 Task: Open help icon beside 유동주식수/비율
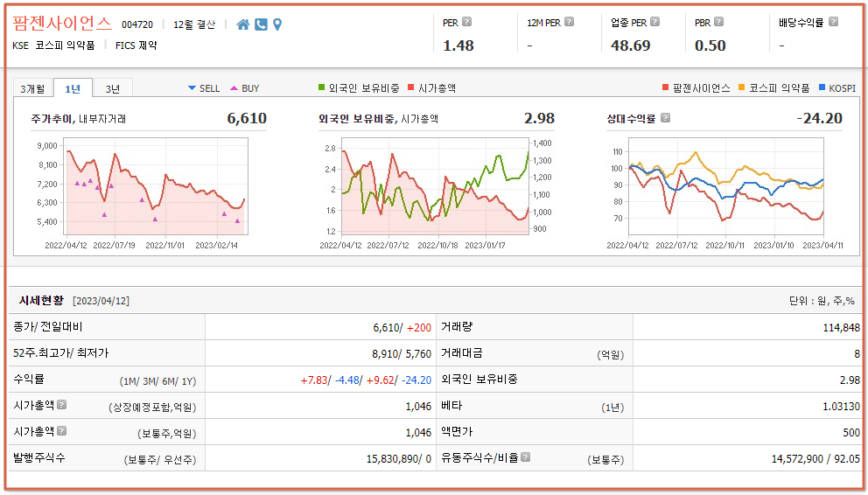click(x=525, y=457)
